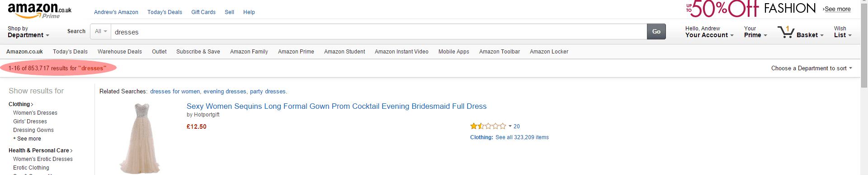The height and width of the screenshot is (175, 868).
Task: Click the vertical page scrollbar
Action: pos(864,87)
